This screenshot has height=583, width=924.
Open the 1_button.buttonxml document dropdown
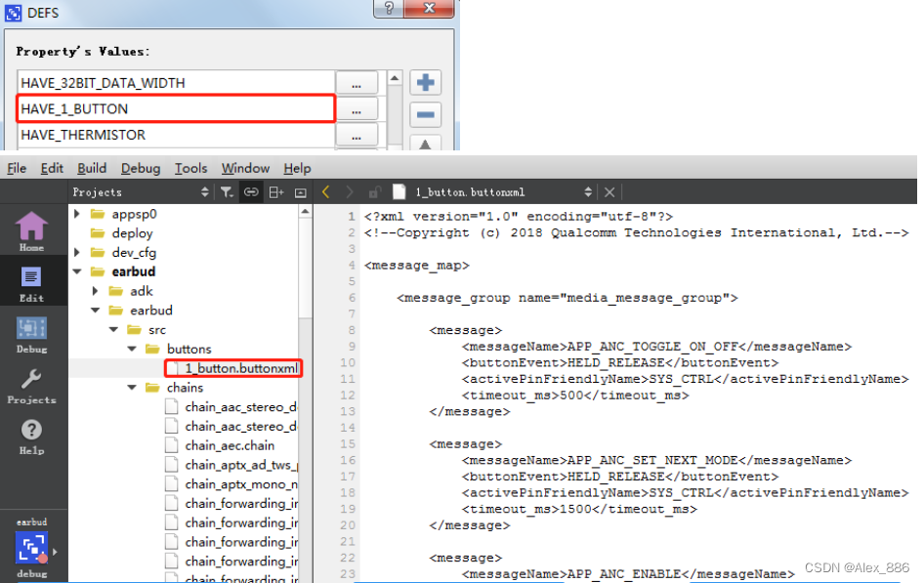[588, 192]
